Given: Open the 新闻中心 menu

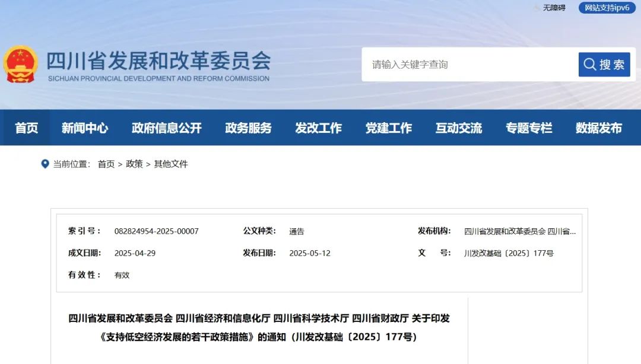Looking at the screenshot, I should [x=85, y=128].
